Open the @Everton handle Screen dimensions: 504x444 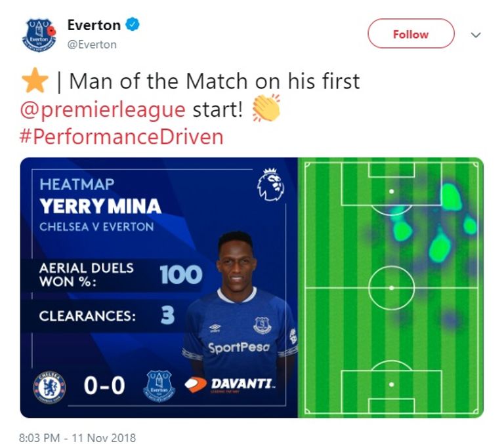[92, 45]
